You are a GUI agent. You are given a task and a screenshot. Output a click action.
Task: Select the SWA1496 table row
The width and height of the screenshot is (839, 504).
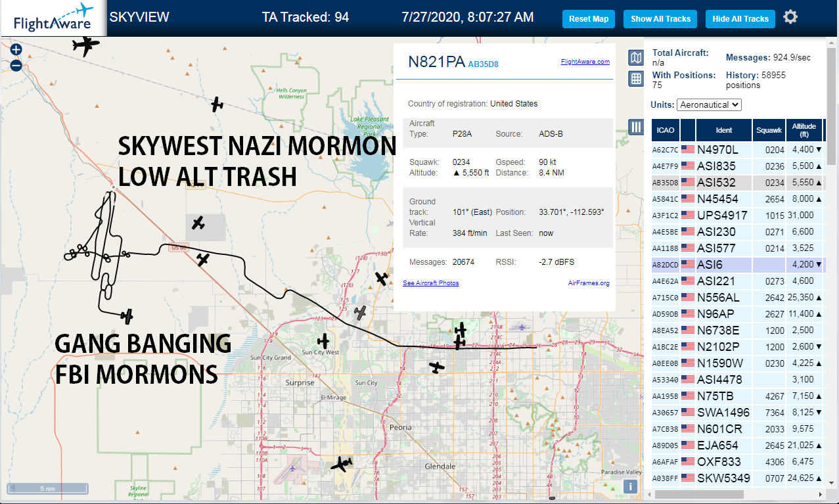click(738, 413)
